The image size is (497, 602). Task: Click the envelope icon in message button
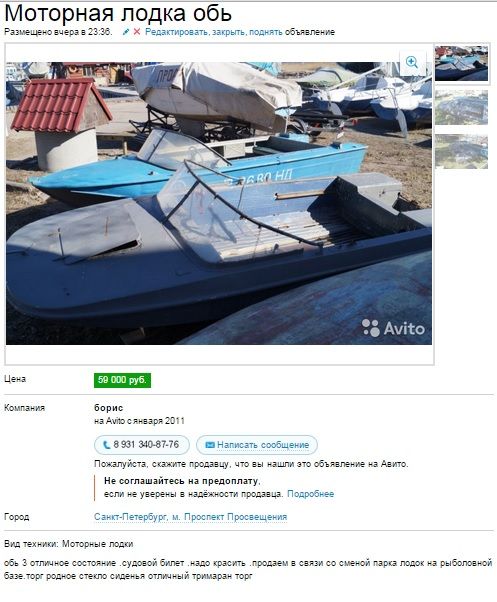coord(210,445)
